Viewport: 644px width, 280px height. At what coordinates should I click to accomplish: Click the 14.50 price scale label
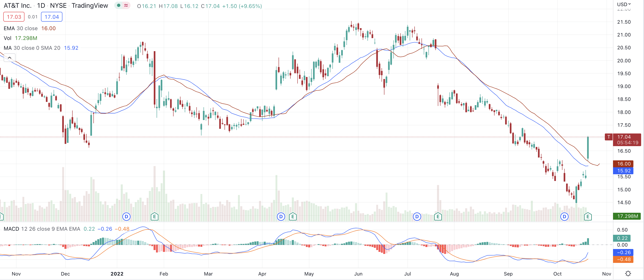click(624, 202)
